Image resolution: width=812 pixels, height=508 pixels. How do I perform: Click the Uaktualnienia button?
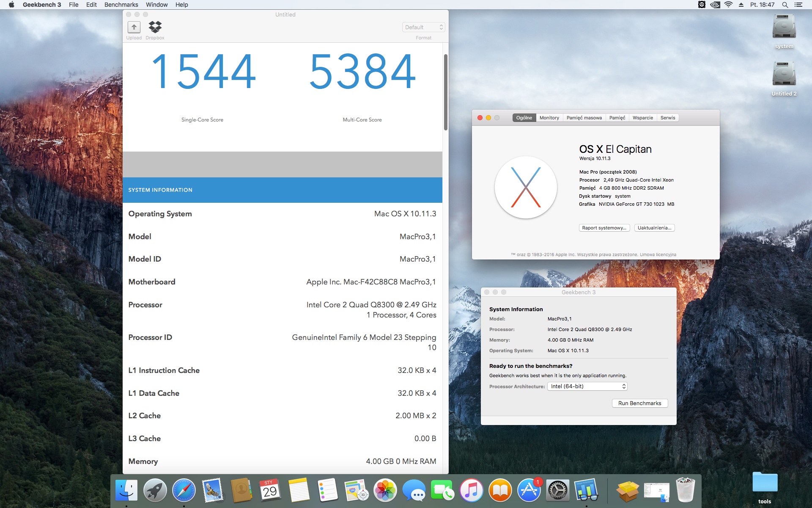point(654,228)
